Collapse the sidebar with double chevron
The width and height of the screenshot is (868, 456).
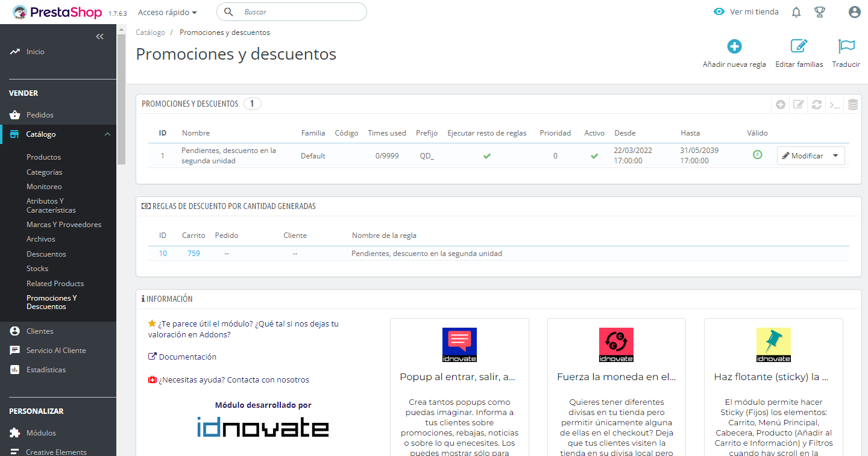tap(100, 37)
